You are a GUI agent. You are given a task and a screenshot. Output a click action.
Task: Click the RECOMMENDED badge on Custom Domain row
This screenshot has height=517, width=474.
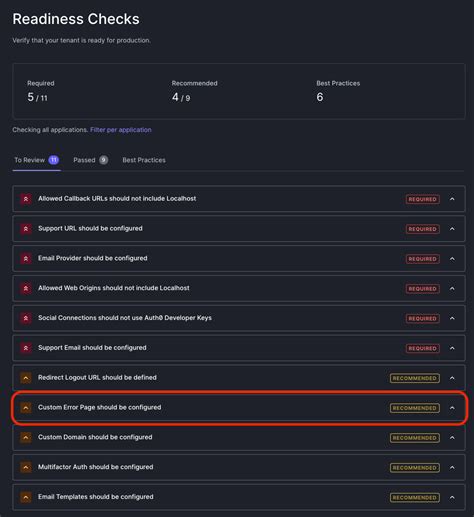pos(414,438)
